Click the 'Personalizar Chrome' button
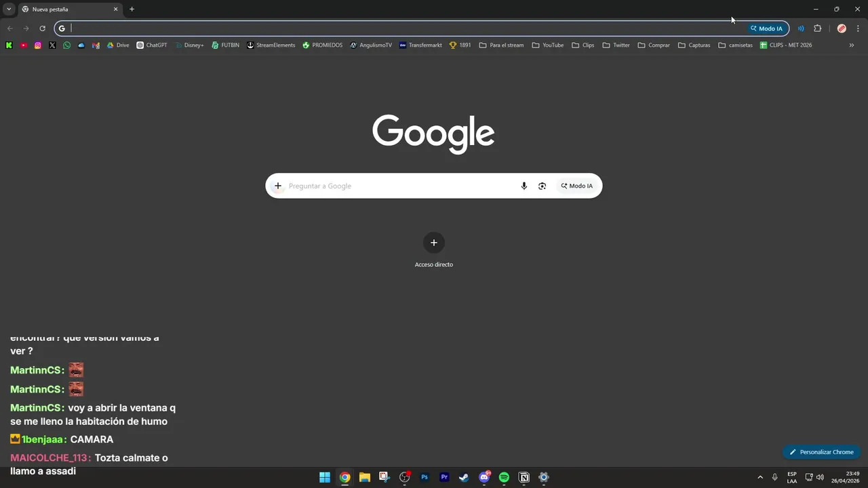868x488 pixels. [821, 452]
